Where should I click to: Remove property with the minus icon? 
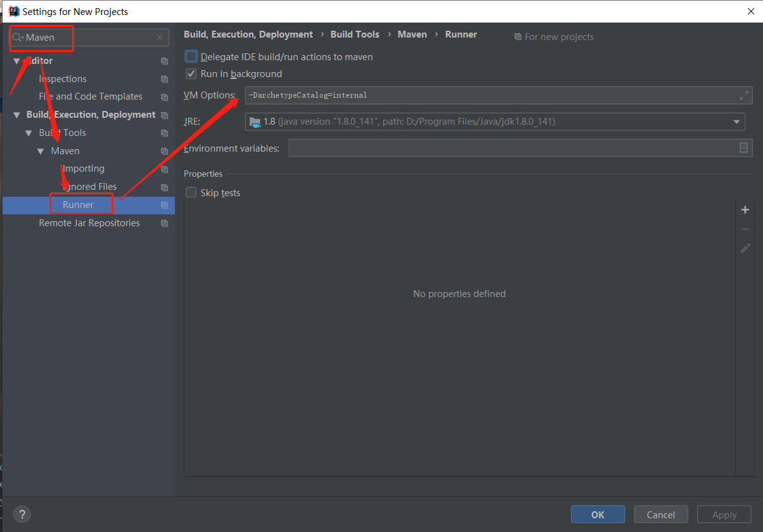(745, 229)
